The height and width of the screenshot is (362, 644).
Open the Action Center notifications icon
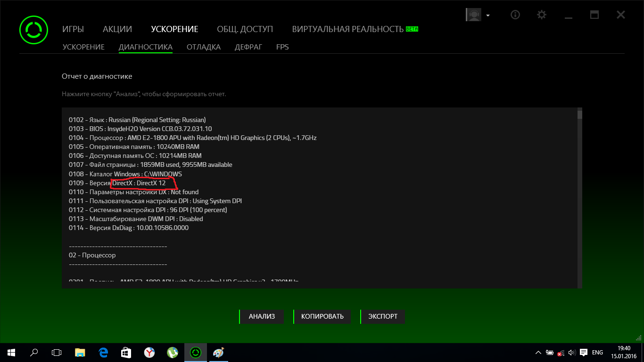[583, 353]
